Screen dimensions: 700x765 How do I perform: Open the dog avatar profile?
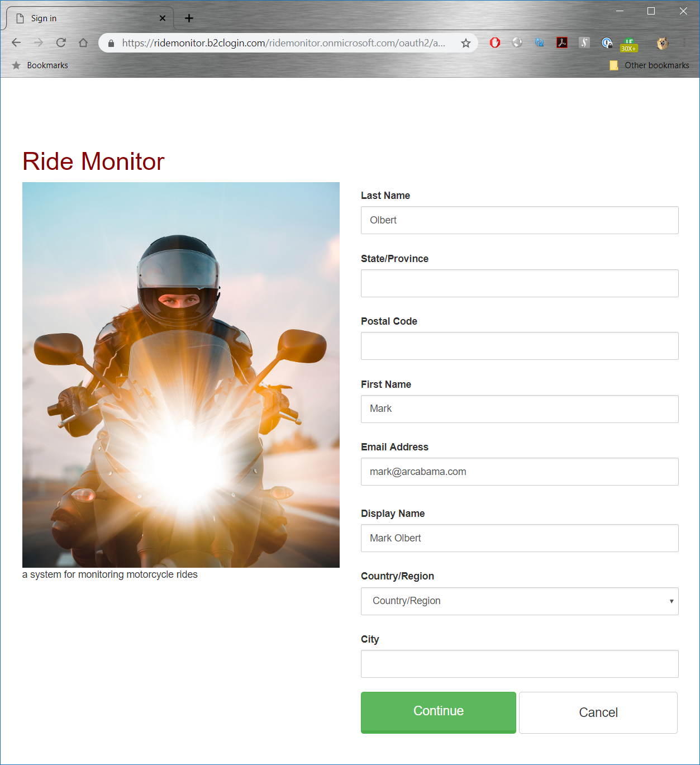[x=663, y=43]
